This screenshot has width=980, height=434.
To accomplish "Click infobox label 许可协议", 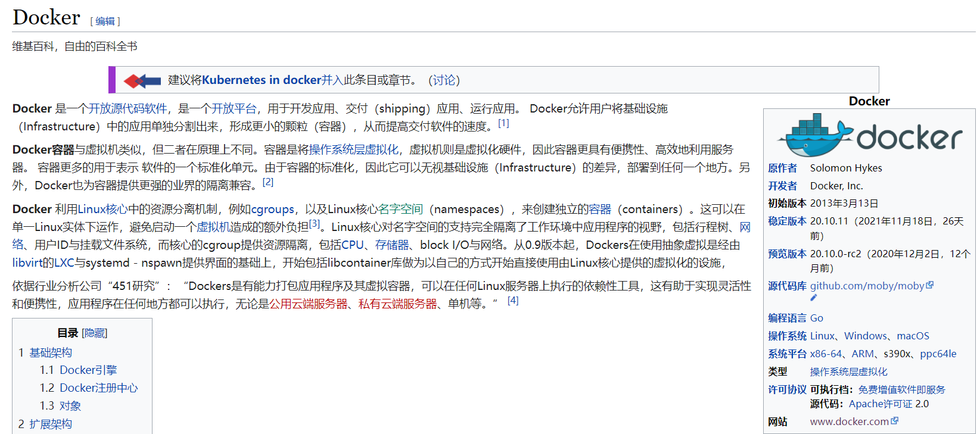I will pos(787,390).
